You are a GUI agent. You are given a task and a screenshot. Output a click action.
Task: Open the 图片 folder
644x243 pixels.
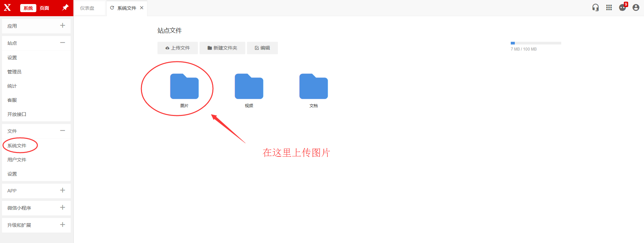184,87
